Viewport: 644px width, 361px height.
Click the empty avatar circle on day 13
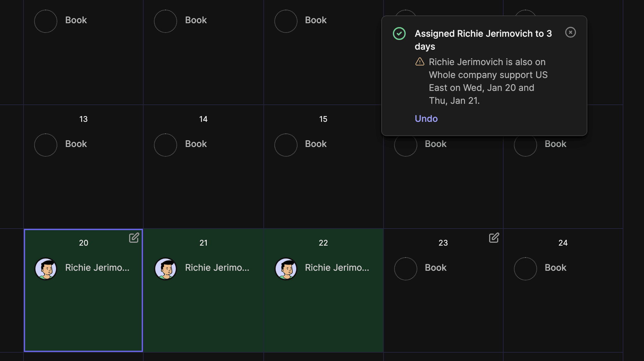46,145
